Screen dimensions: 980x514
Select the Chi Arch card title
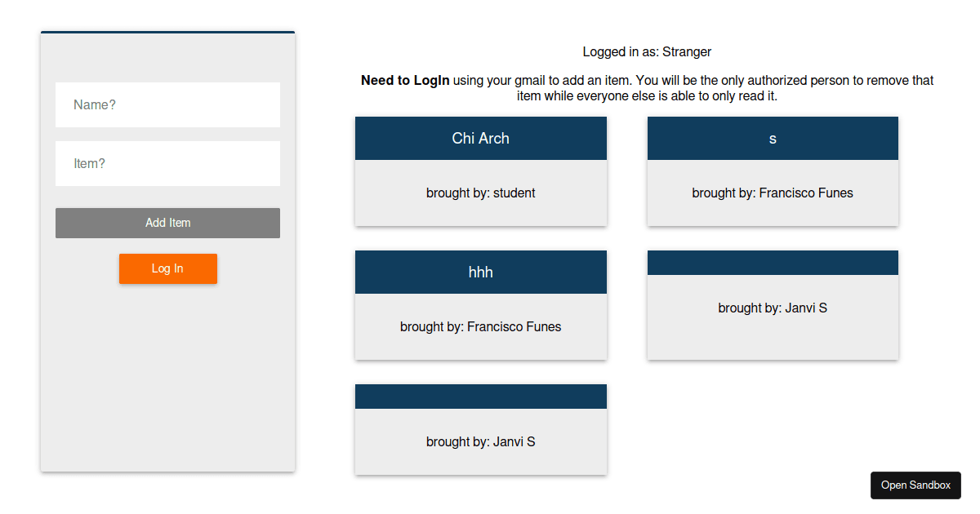click(480, 139)
